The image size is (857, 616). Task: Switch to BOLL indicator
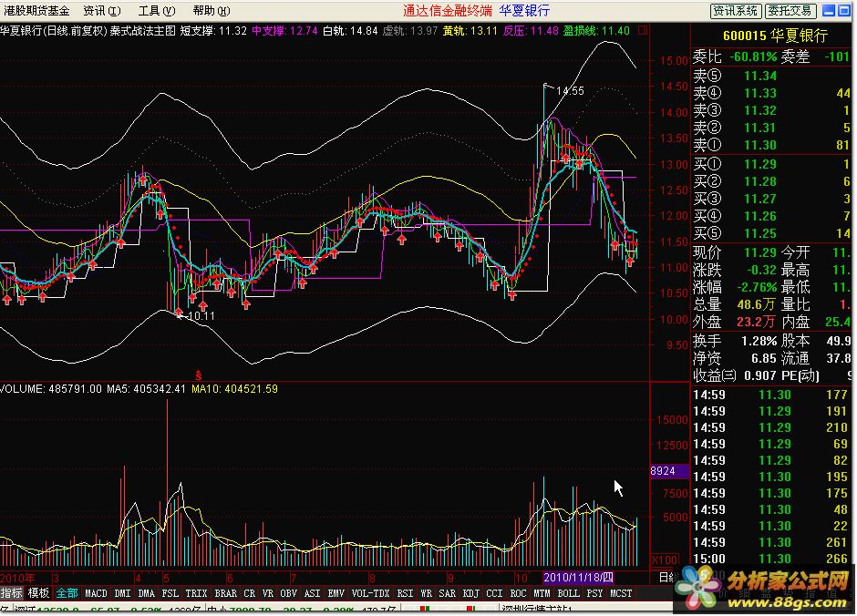click(568, 593)
